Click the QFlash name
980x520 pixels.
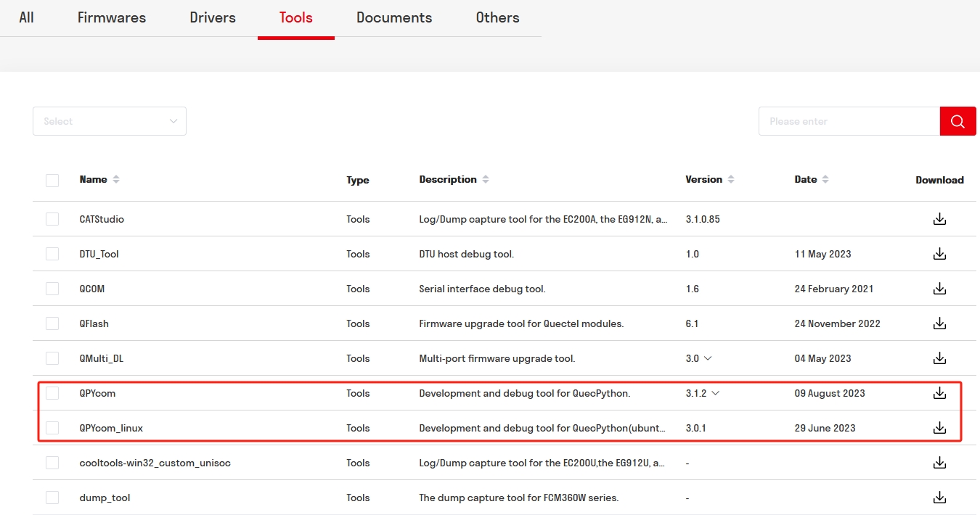click(94, 323)
